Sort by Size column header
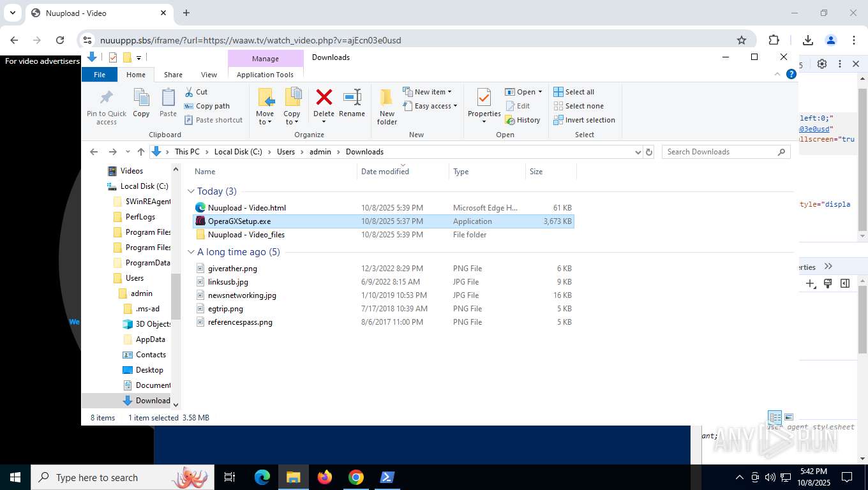Viewport: 868px width, 490px height. [551, 172]
